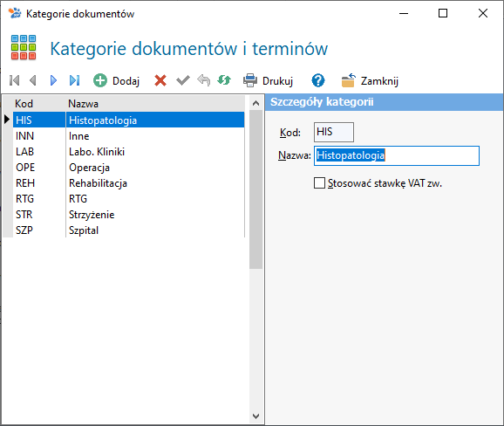Click Dodaj to add category

pos(116,81)
